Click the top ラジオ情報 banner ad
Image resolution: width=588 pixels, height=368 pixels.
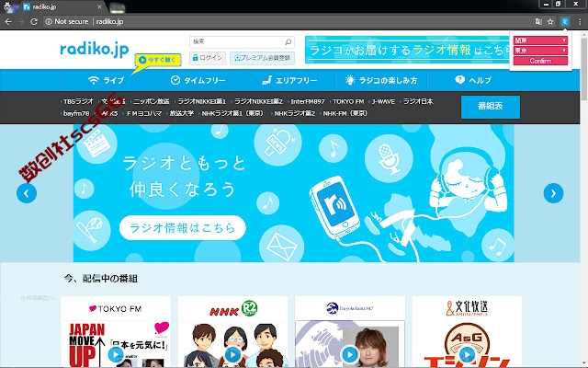click(x=407, y=50)
